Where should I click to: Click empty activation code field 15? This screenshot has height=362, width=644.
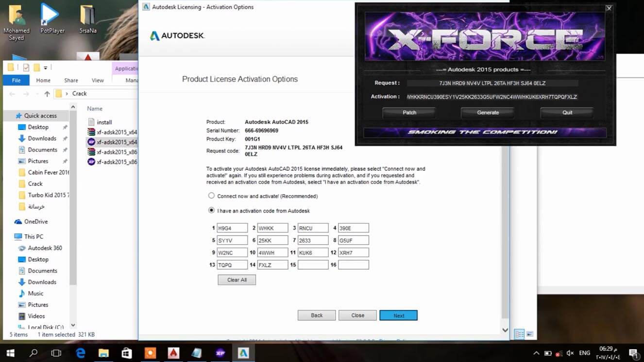click(x=313, y=265)
